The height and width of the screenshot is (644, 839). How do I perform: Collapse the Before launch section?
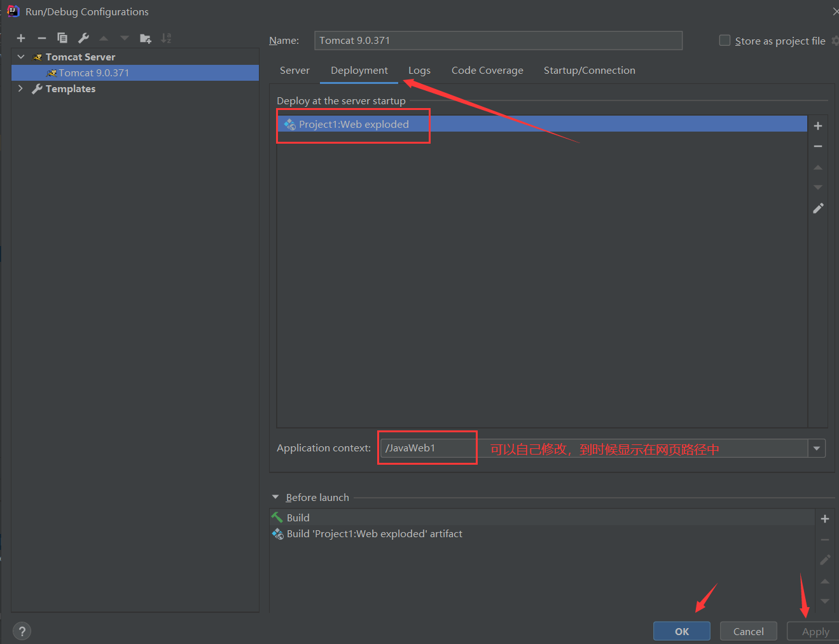coord(275,497)
